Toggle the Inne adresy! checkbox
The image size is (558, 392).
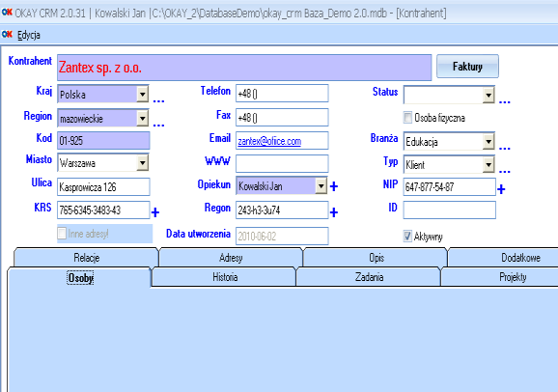(62, 234)
